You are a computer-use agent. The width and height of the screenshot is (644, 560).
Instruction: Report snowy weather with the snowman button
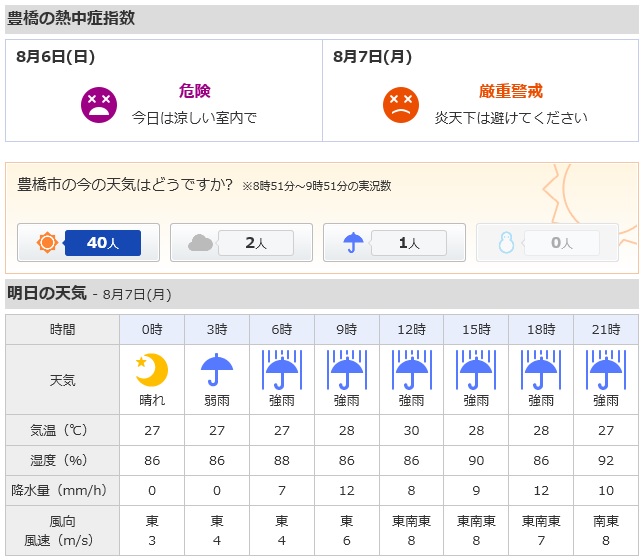(x=547, y=242)
